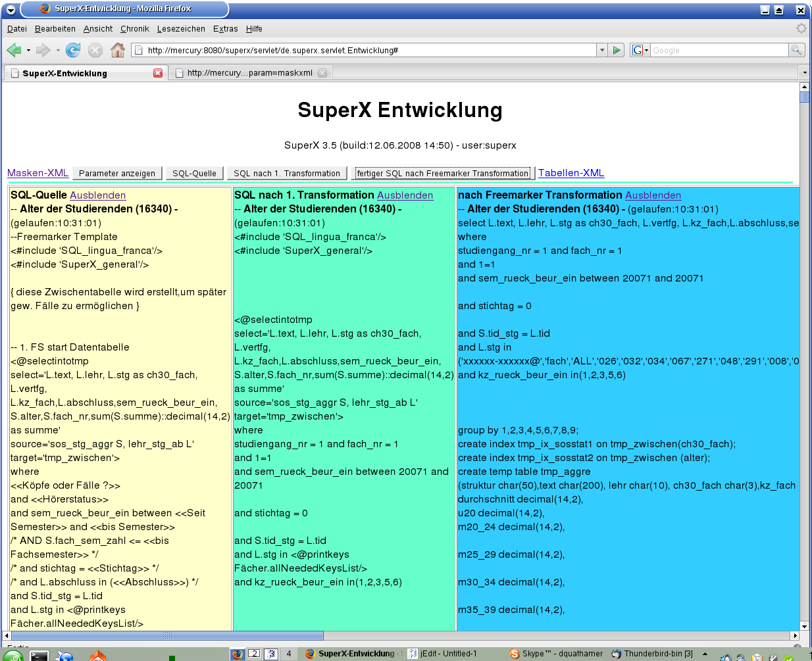This screenshot has width=812, height=661.
Task: Click the horizontal scrollbar thumb
Action: click(167, 635)
